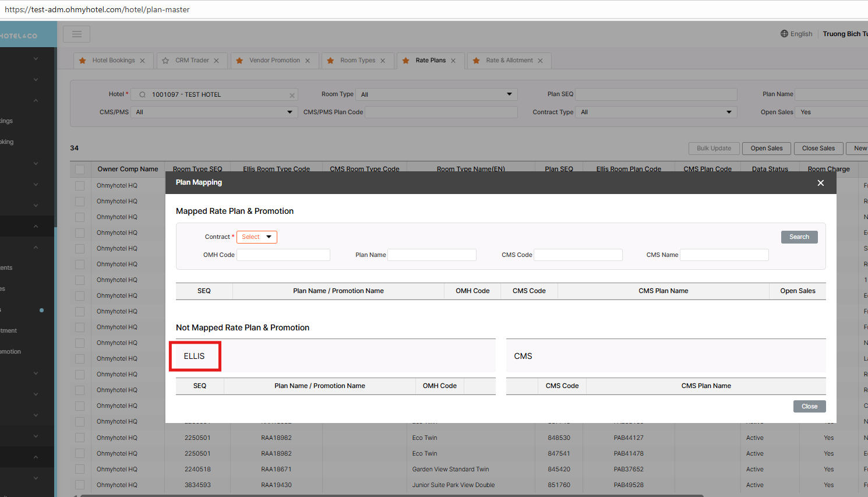Viewport: 868px width, 497px height.
Task: Open the Contract Type dropdown
Action: pyautogui.click(x=657, y=112)
